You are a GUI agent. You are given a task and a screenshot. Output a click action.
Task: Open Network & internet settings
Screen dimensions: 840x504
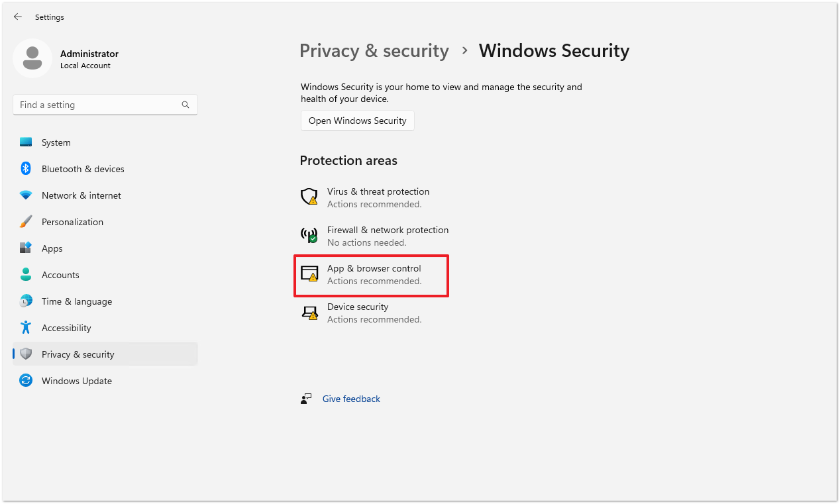(81, 195)
